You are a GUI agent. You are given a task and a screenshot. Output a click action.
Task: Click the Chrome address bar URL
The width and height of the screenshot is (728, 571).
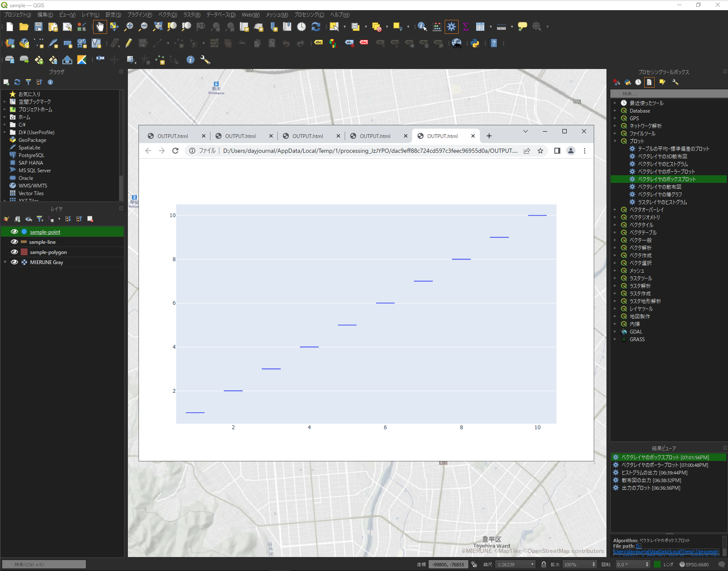tap(370, 151)
